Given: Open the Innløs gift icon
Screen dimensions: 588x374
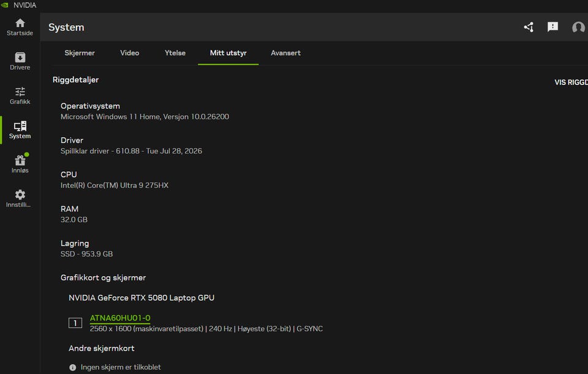Looking at the screenshot, I should pos(20,160).
